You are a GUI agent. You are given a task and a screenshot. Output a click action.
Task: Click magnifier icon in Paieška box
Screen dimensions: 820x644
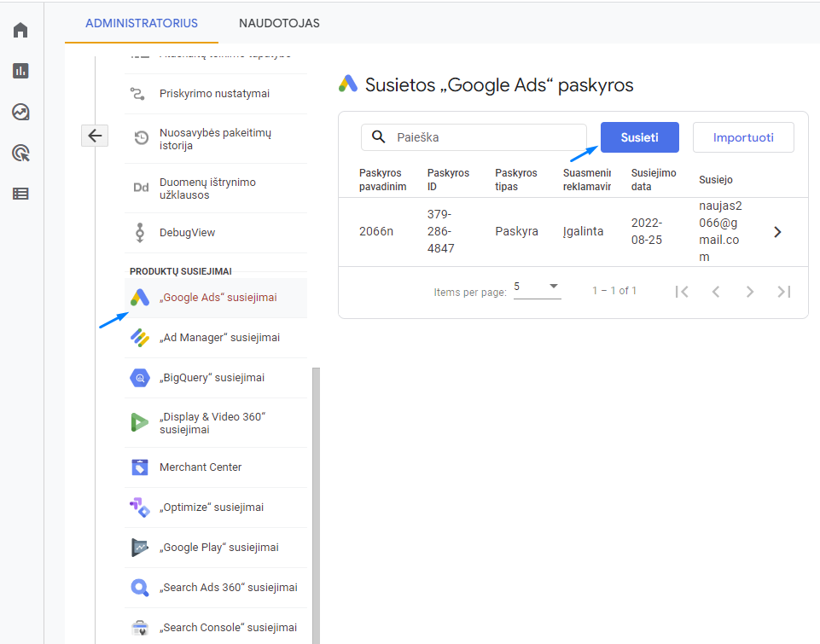click(x=378, y=137)
